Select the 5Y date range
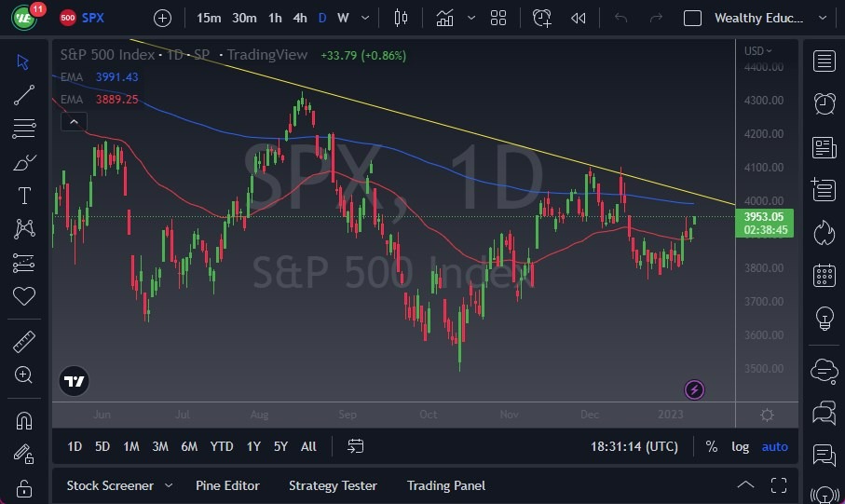This screenshot has width=845, height=504. point(280,446)
